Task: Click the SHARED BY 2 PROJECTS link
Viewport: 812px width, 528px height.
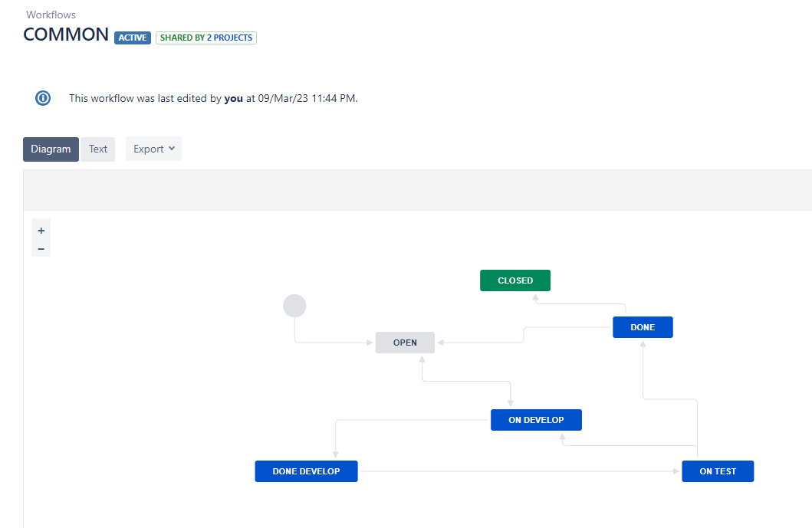Action: pyautogui.click(x=205, y=38)
